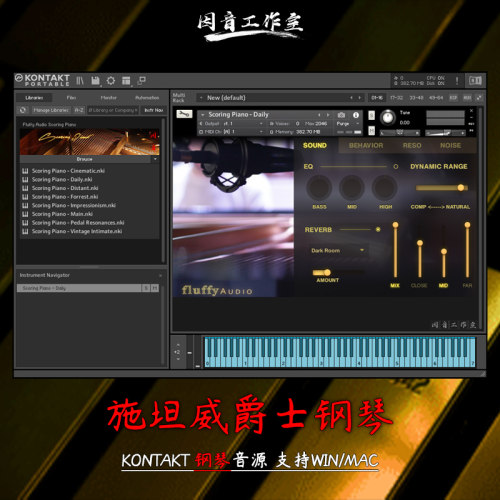Click the Dynamic Range slider handle
The width and height of the screenshot is (500, 500).
461,188
